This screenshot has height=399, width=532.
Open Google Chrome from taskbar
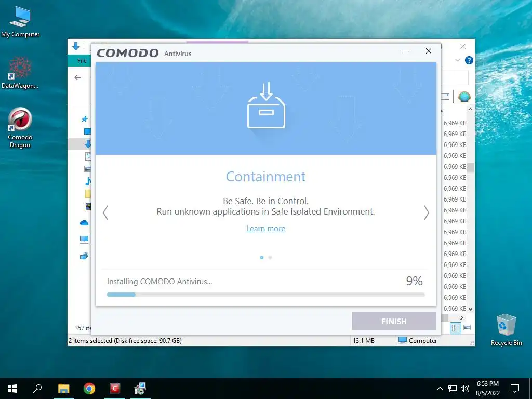click(89, 389)
